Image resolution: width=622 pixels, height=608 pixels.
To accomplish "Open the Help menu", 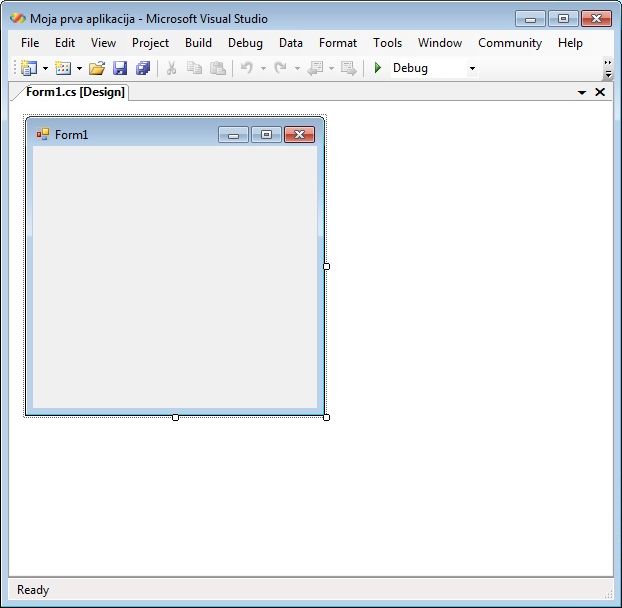I will (570, 43).
